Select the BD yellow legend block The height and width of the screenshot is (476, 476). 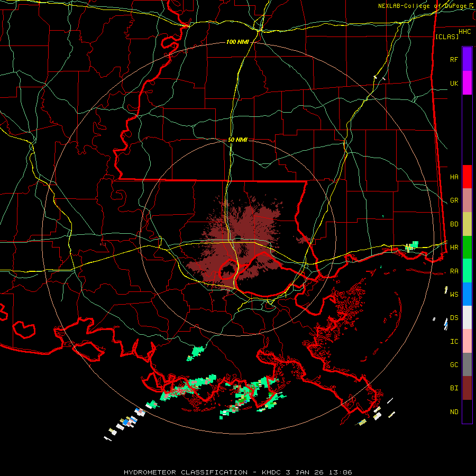point(467,224)
